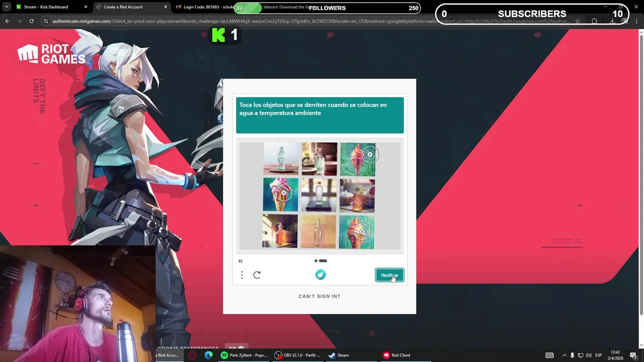Go back in the browser

pyautogui.click(x=7, y=21)
